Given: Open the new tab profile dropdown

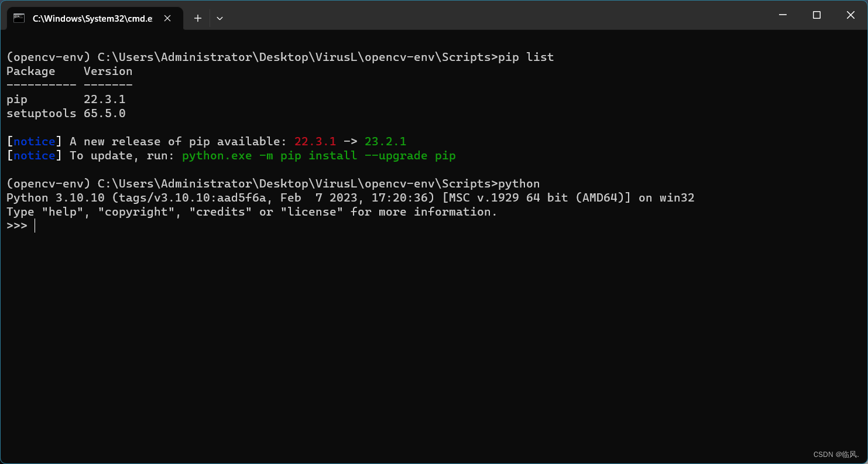Looking at the screenshot, I should pyautogui.click(x=219, y=18).
